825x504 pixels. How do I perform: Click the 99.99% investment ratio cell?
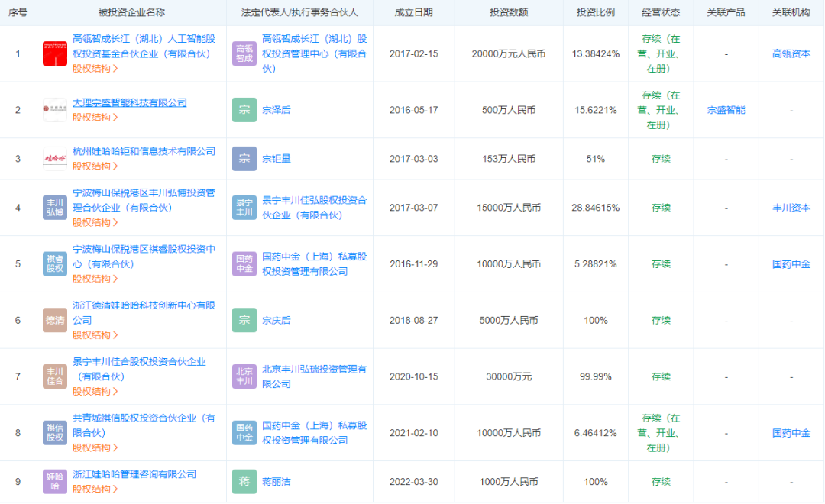pos(596,376)
